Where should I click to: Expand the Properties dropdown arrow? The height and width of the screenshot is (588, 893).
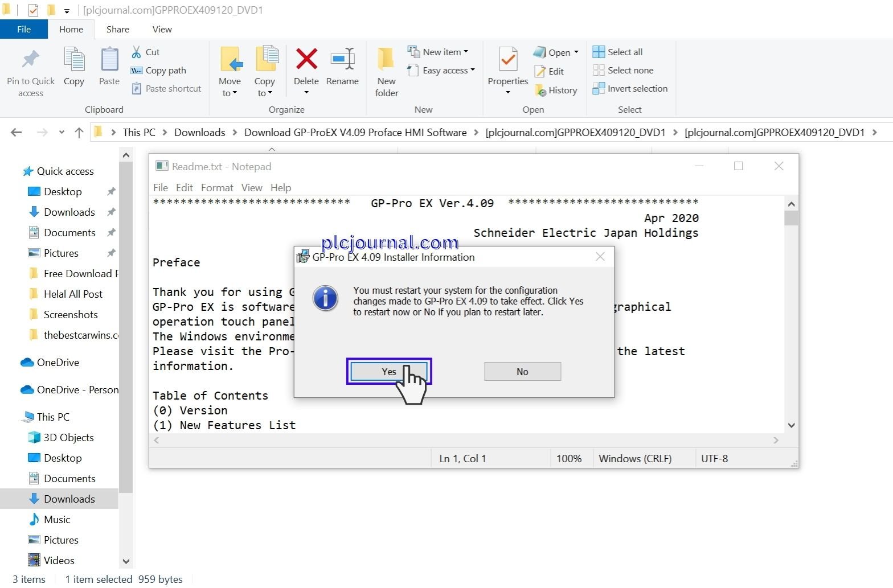click(508, 93)
